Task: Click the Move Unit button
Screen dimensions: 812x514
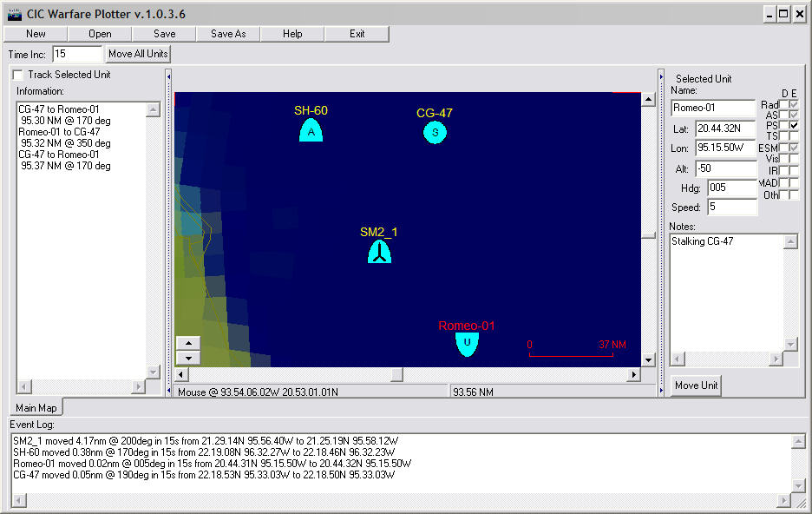Action: tap(696, 385)
